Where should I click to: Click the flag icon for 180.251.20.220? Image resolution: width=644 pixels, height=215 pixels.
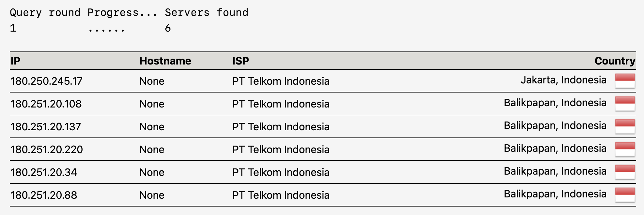[625, 149]
